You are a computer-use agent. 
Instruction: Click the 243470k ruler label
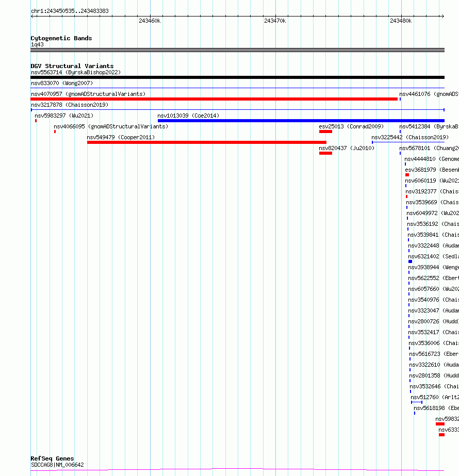[275, 21]
